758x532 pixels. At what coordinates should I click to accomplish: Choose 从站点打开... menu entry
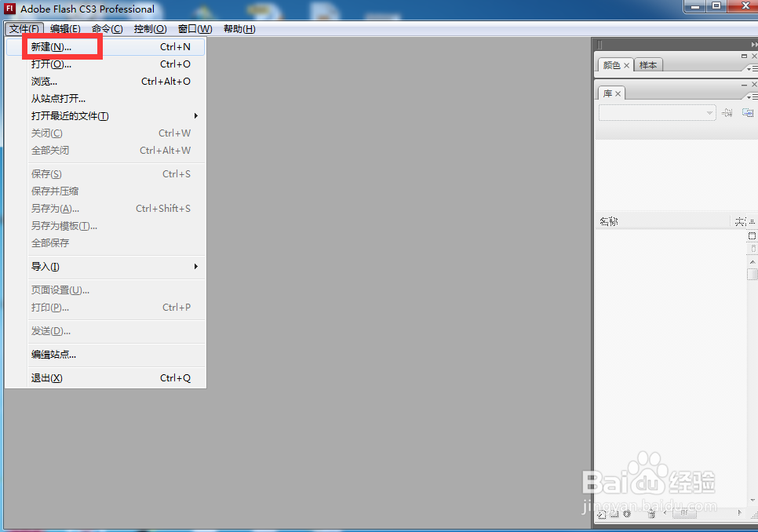(x=105, y=99)
